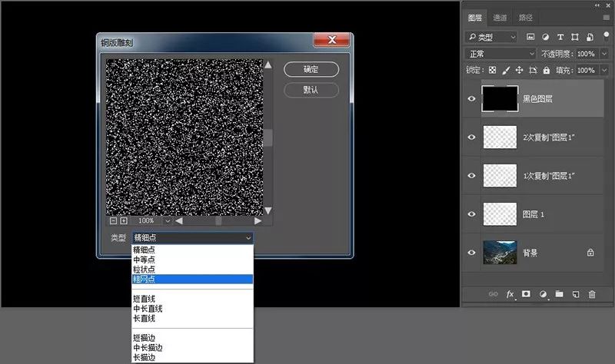Click the 精细点 type combo box
Image resolution: width=615 pixels, height=364 pixels.
[193, 237]
